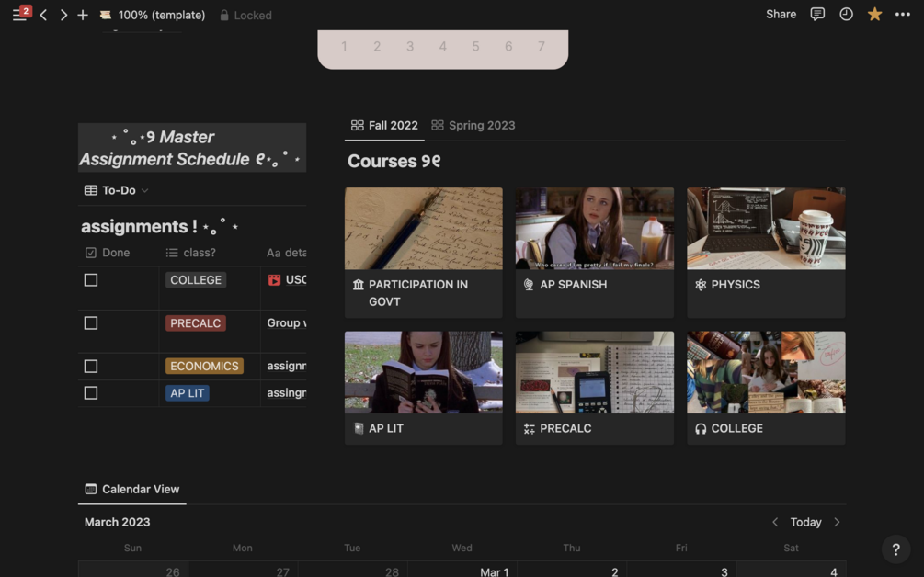
Task: Click the government building icon on Participation card
Action: (358, 285)
